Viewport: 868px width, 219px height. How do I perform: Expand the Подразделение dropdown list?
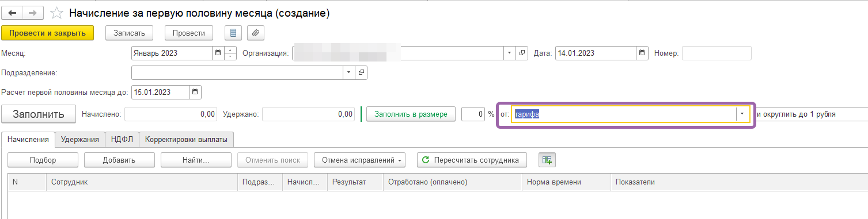(349, 73)
